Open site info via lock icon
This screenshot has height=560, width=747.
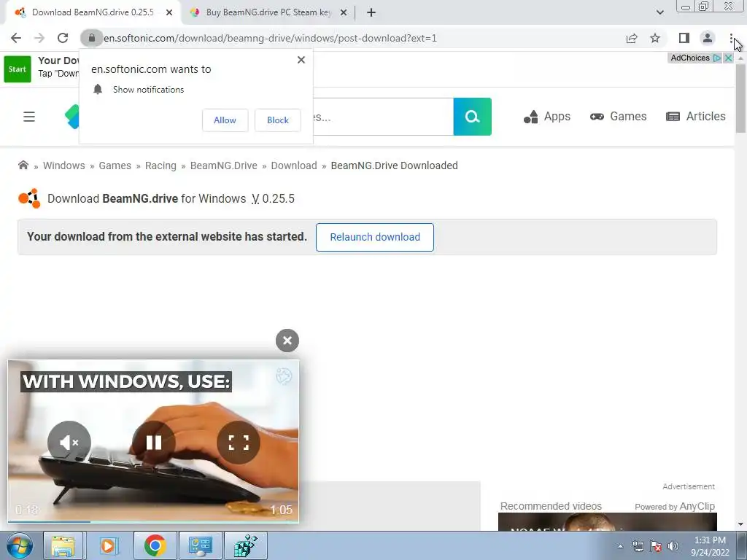tap(92, 38)
